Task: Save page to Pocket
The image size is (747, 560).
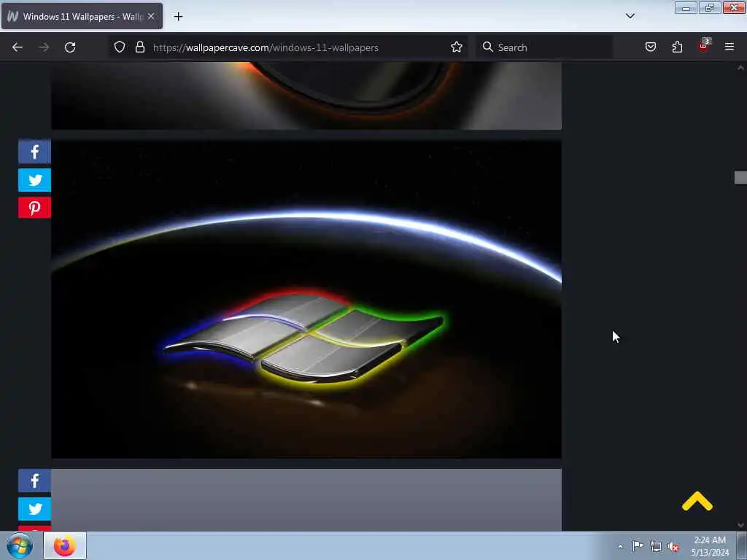Action: coord(651,47)
